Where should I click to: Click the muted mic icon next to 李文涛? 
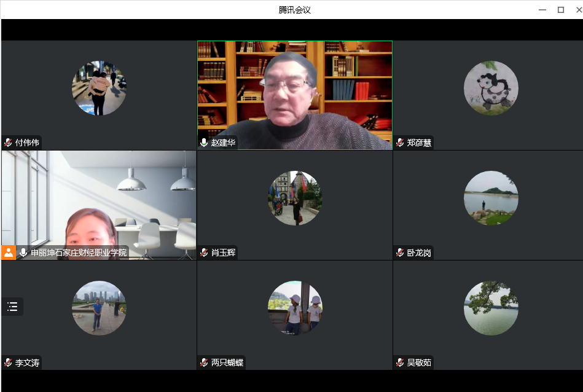tap(9, 363)
